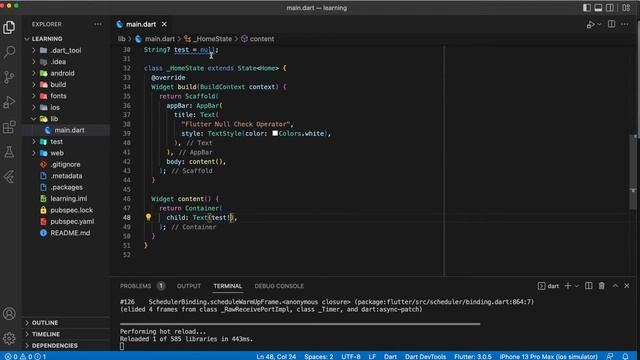640x360 pixels.
Task: Open the customize layout icon
Action: 626,8
